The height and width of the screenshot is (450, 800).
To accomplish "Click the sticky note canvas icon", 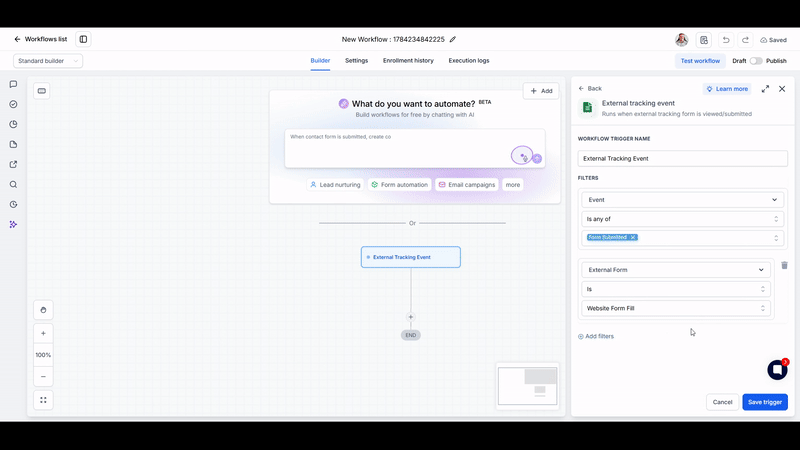I will [42, 91].
